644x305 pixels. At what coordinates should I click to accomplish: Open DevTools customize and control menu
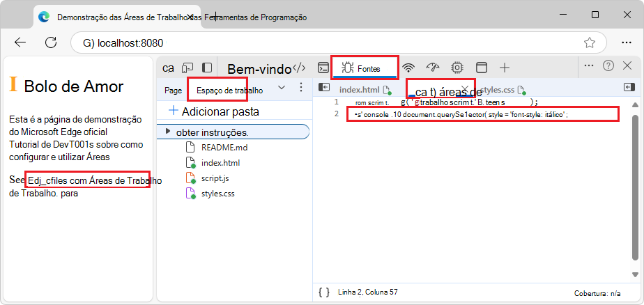(x=588, y=65)
